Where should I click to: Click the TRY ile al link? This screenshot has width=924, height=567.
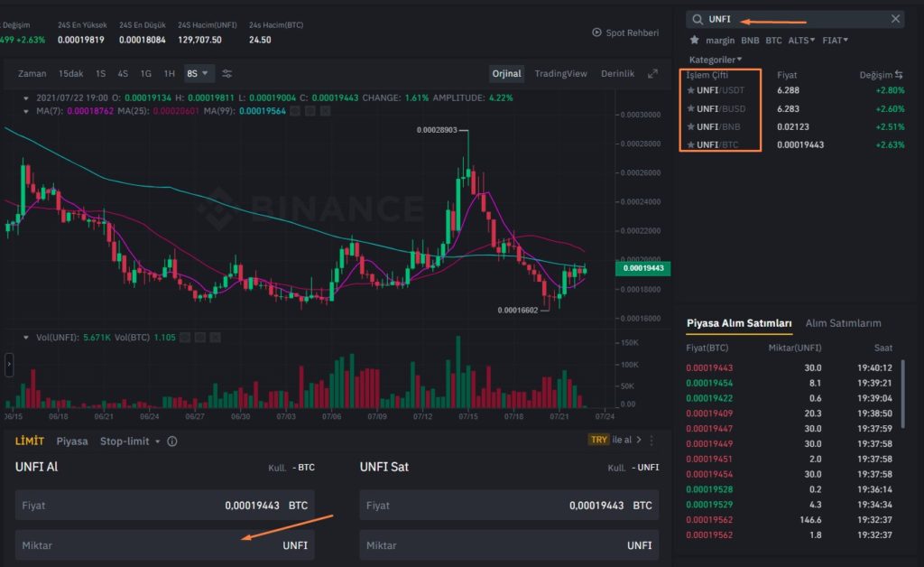[614, 440]
